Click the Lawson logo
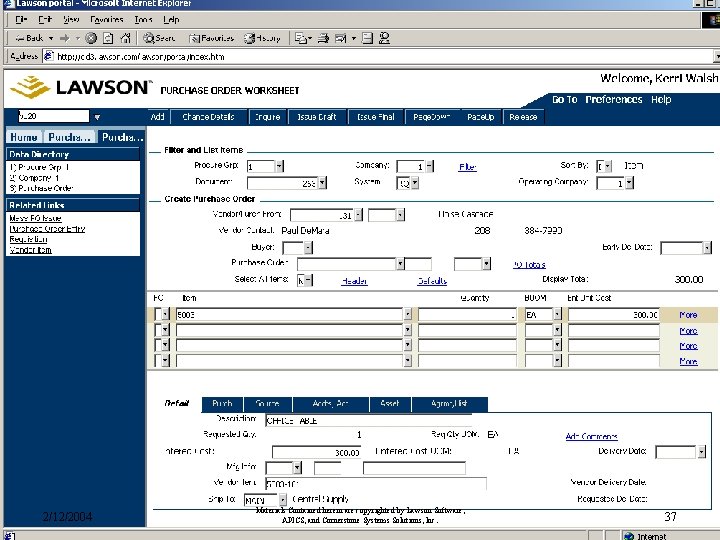The width and height of the screenshot is (720, 540). click(79, 87)
